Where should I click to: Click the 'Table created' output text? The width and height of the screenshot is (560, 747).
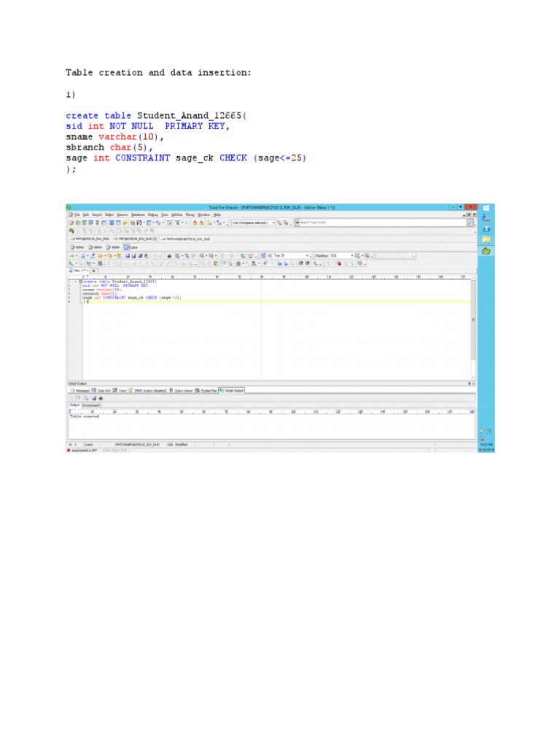pos(85,416)
